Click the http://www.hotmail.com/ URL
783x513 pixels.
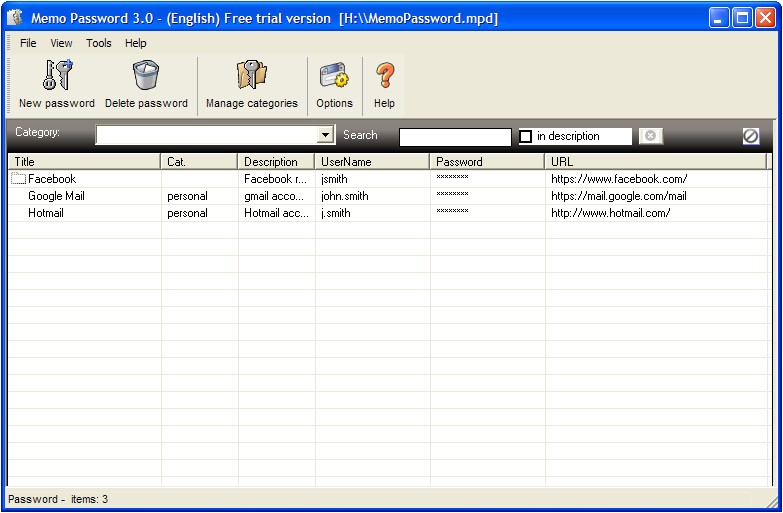(x=610, y=213)
